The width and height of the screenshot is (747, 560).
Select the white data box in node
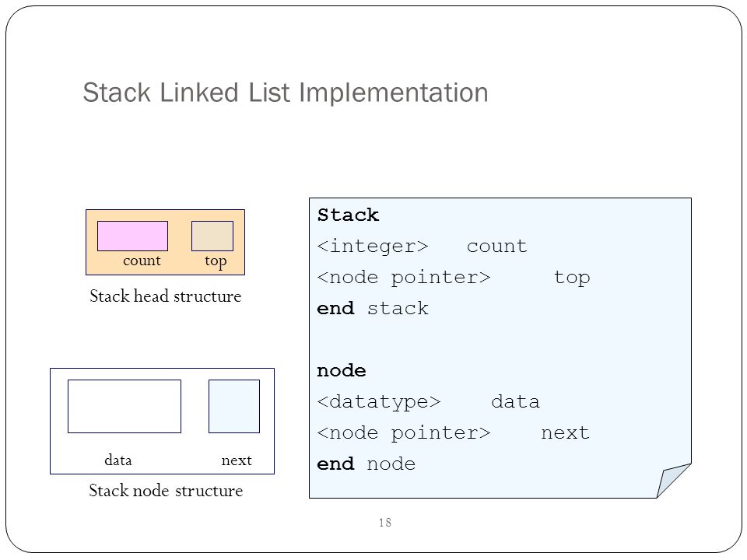tap(124, 406)
